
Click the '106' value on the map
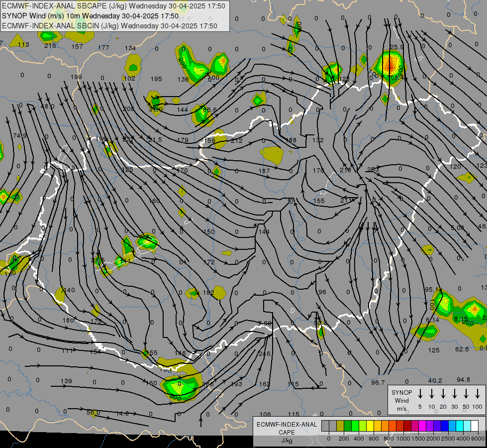pyautogui.click(x=265, y=415)
